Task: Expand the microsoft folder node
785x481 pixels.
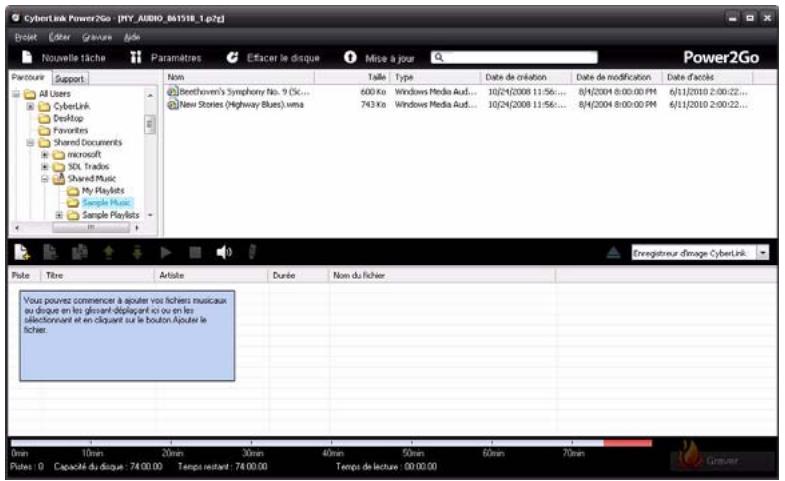Action: tap(45, 155)
